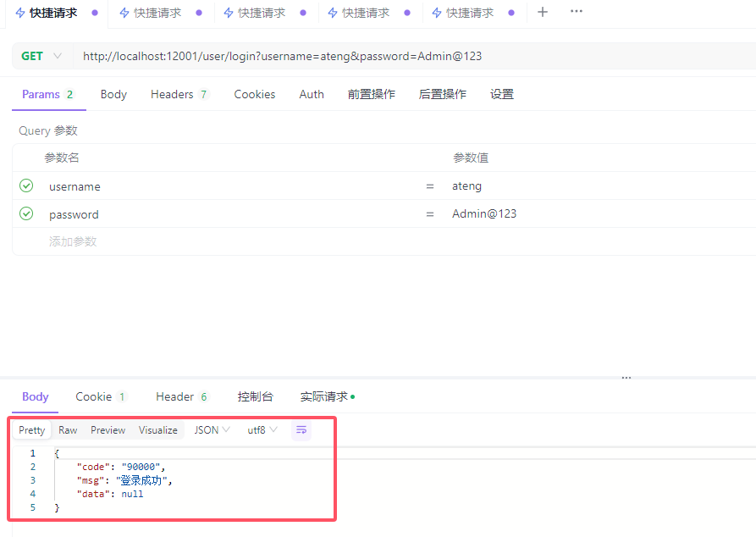Open the GET request method dropdown
The width and height of the screenshot is (756, 537).
(41, 56)
